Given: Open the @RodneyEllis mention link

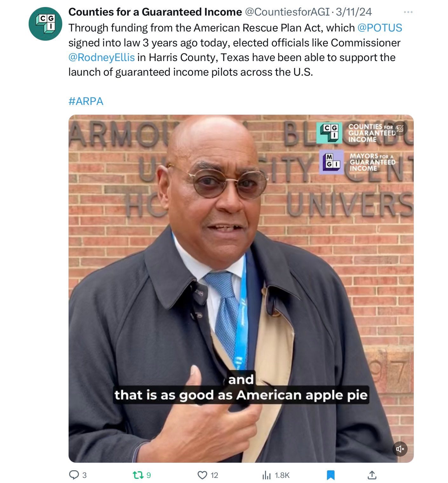Looking at the screenshot, I should [x=102, y=58].
